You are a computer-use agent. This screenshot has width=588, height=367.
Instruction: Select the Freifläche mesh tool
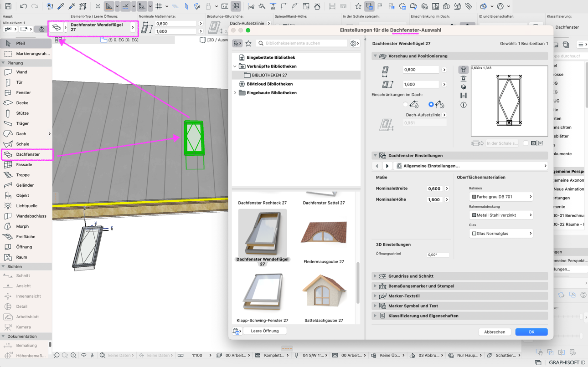26,237
